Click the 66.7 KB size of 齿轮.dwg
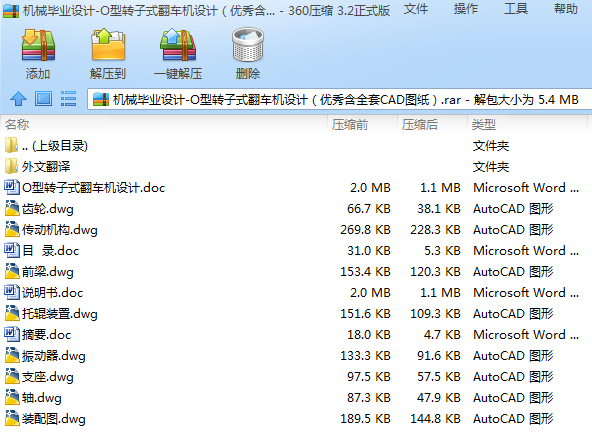Viewport: 592px width, 438px height. 369,209
